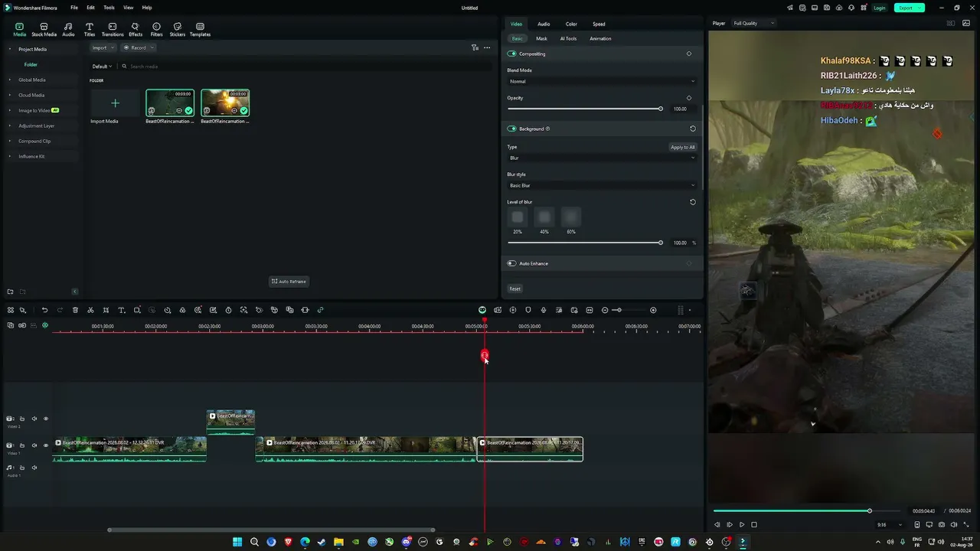
Task: Open the player volume control
Action: [953, 525]
